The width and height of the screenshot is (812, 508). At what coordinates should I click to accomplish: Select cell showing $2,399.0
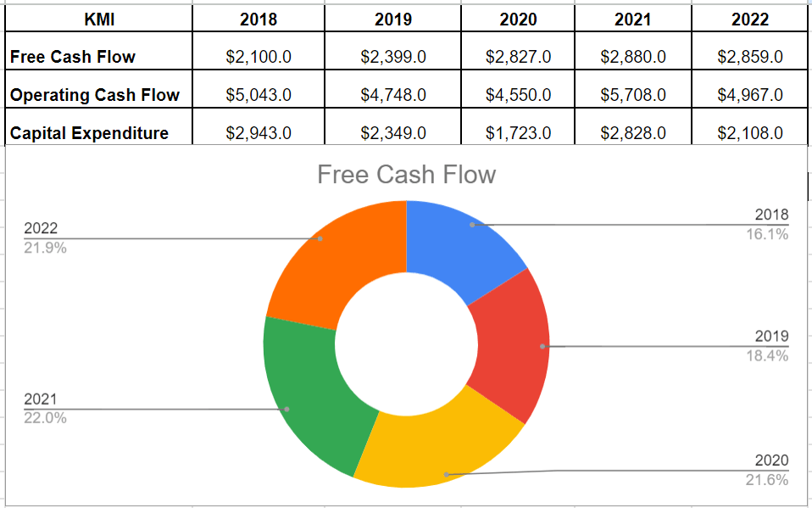392,51
